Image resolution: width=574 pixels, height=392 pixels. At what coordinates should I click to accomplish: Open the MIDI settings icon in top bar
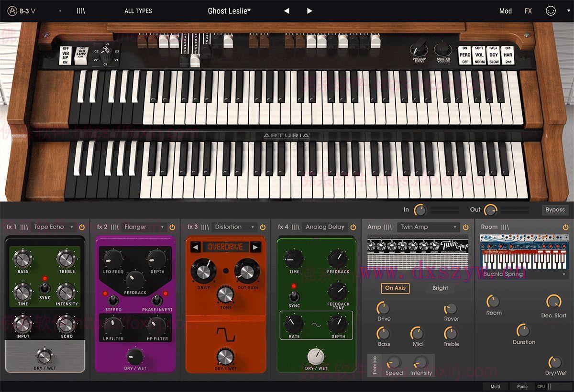551,11
